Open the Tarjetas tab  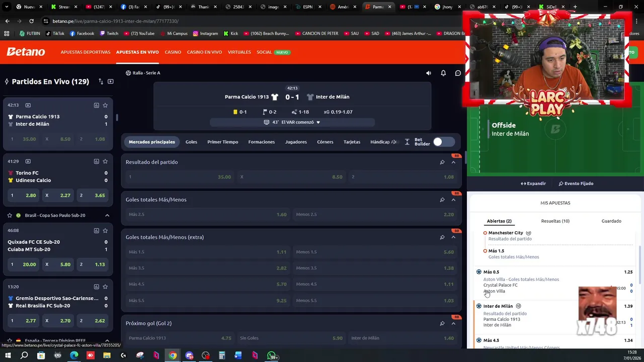(x=352, y=142)
